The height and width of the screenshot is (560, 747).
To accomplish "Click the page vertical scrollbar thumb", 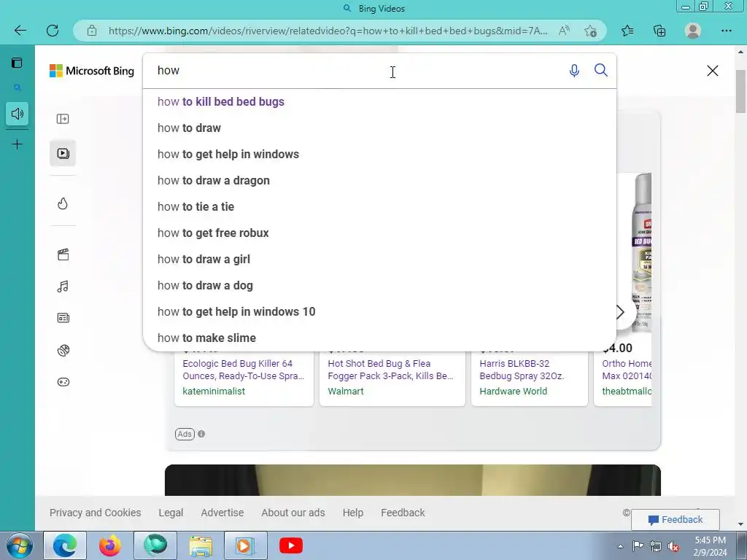I will click(741, 91).
